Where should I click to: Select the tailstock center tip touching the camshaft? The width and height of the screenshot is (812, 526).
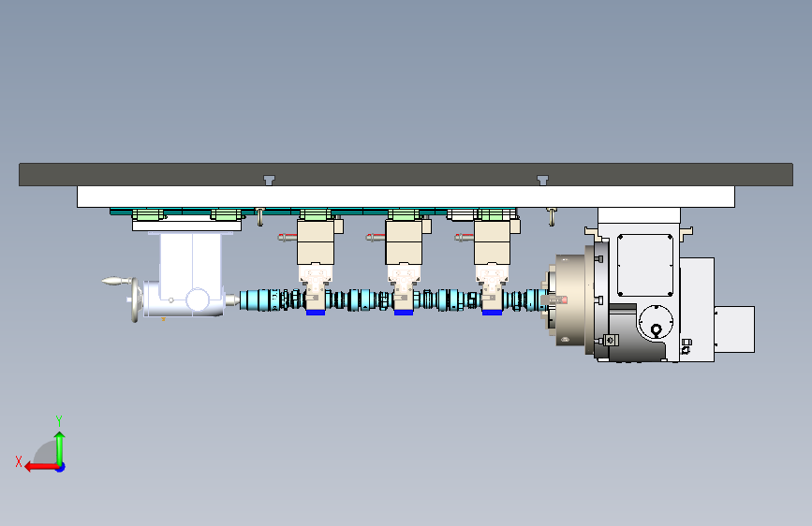[x=232, y=300]
